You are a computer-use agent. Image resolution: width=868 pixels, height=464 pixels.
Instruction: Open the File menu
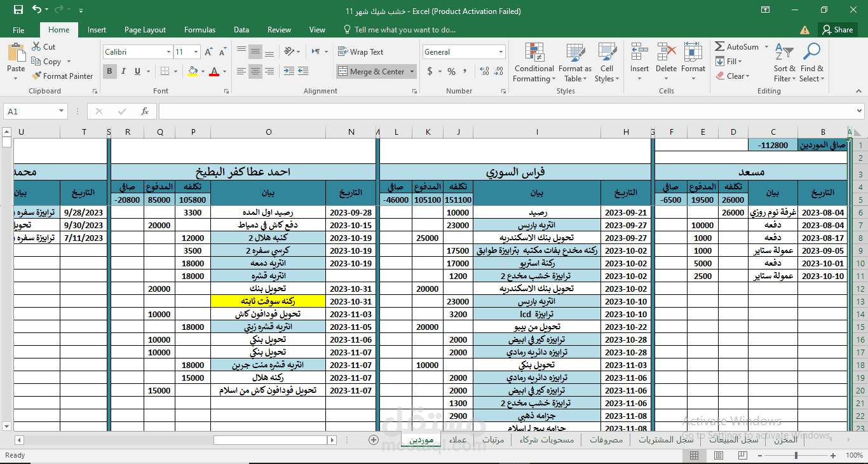tap(18, 30)
